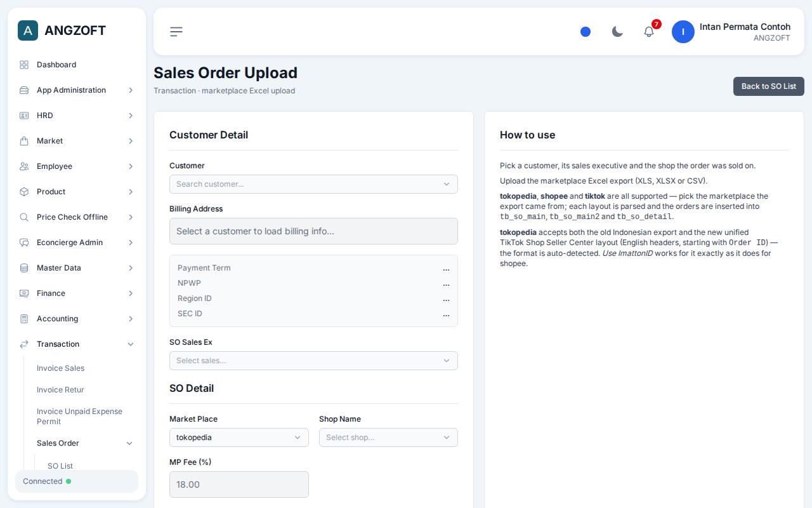Open the SO Sales Ex dropdown
Image resolution: width=812 pixels, height=508 pixels.
point(313,361)
